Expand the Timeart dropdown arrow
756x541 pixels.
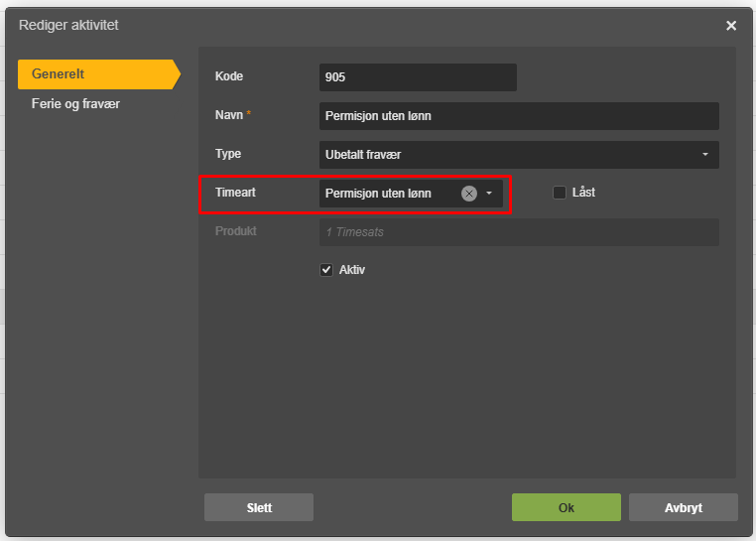[489, 193]
